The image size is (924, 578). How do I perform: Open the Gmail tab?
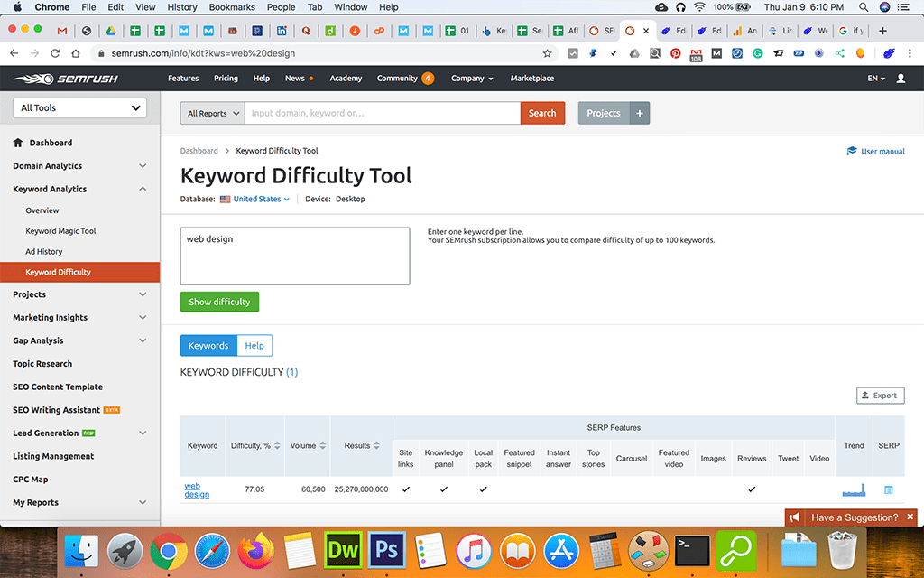click(62, 31)
